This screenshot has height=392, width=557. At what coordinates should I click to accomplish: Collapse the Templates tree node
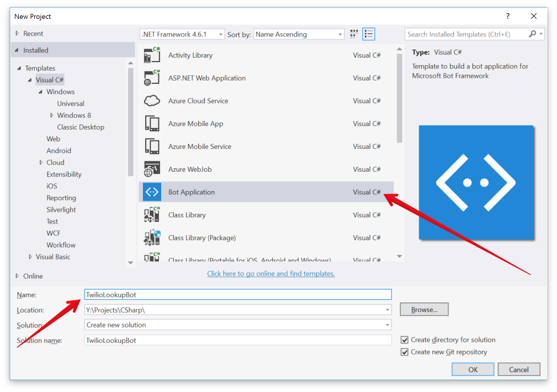(19, 68)
